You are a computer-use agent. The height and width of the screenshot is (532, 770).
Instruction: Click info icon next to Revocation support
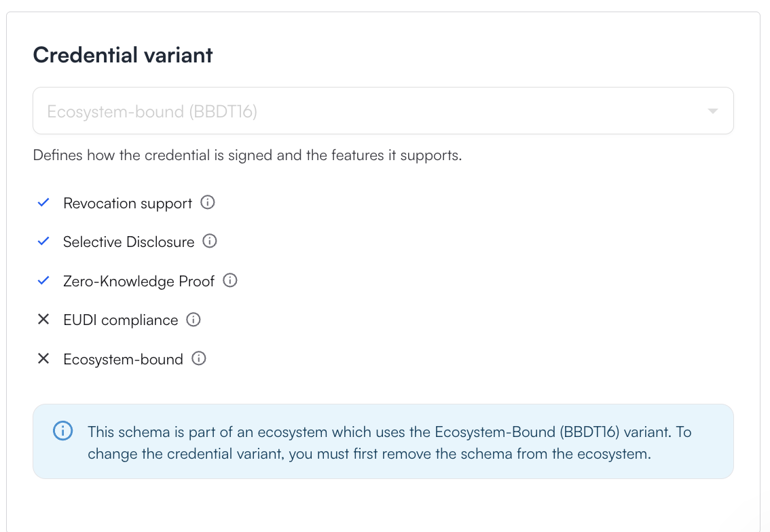click(208, 203)
